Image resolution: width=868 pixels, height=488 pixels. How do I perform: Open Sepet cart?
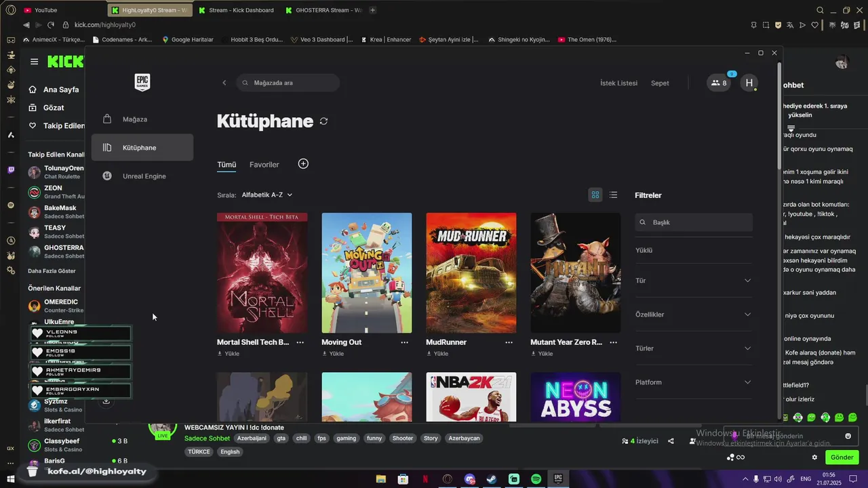tap(660, 83)
